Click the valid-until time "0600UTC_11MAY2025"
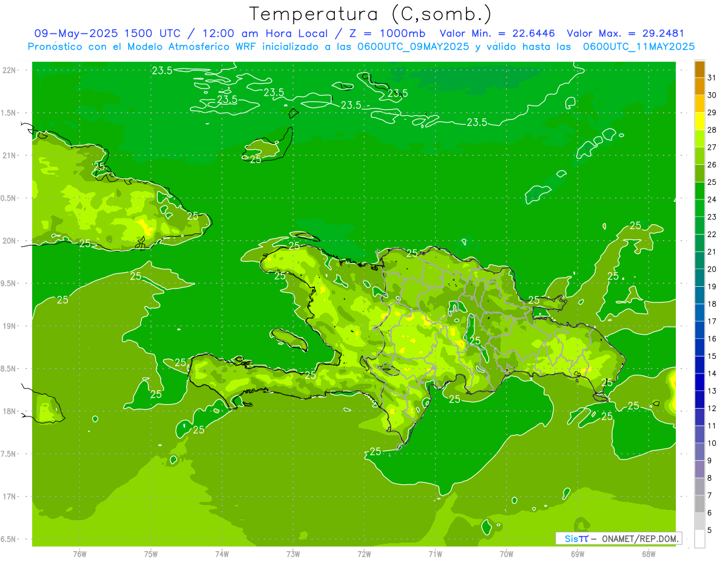728x562 pixels. [639, 47]
